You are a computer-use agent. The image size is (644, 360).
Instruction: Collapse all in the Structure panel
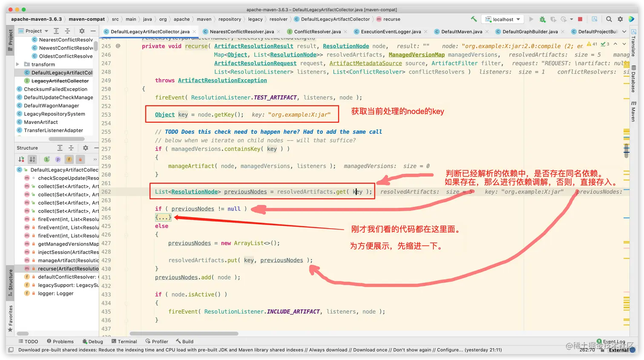point(71,148)
